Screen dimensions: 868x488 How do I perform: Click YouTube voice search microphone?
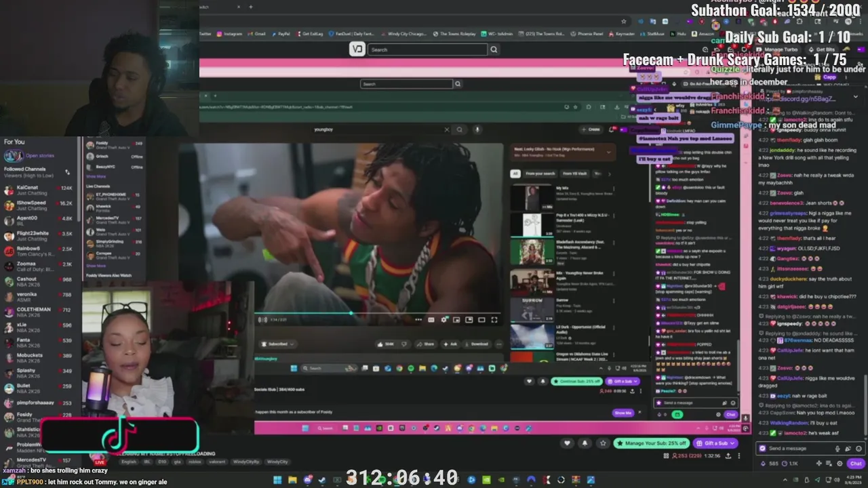pyautogui.click(x=477, y=129)
